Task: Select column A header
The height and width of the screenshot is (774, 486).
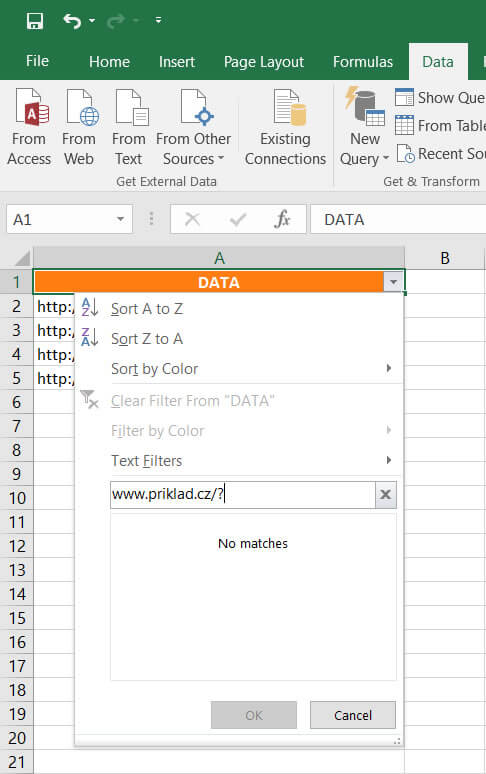Action: point(219,258)
